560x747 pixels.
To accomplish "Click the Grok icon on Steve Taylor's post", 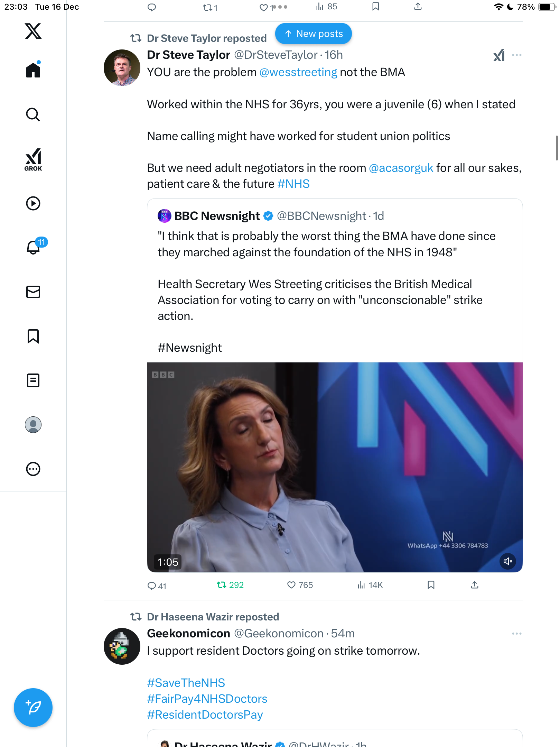I will (499, 55).
